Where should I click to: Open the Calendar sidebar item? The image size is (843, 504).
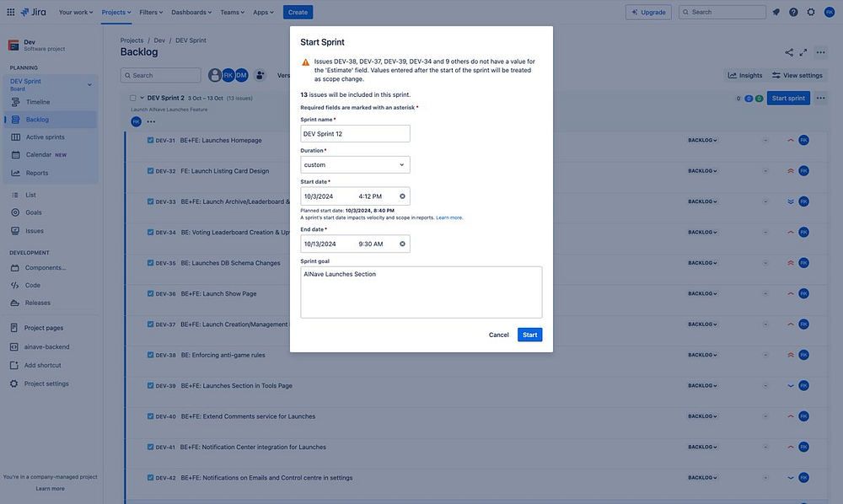(51, 155)
